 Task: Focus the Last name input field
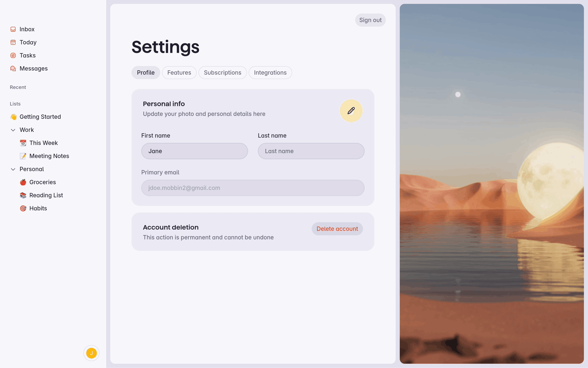(311, 151)
